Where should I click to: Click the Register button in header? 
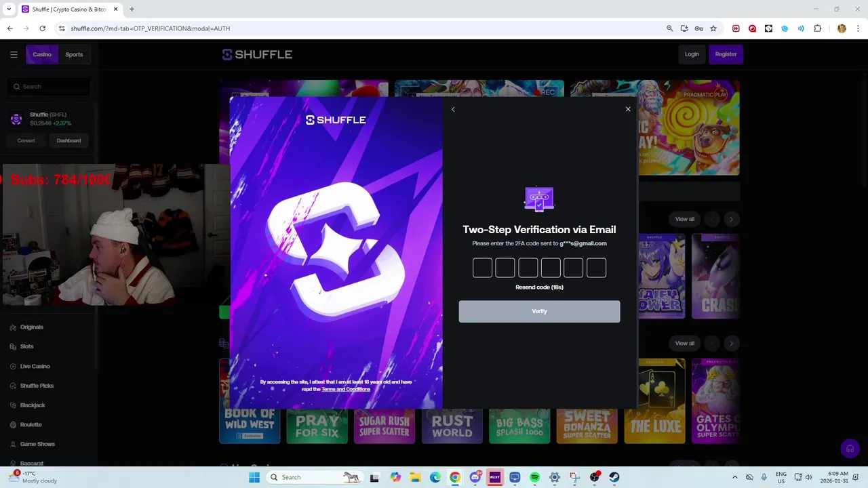pyautogui.click(x=726, y=54)
